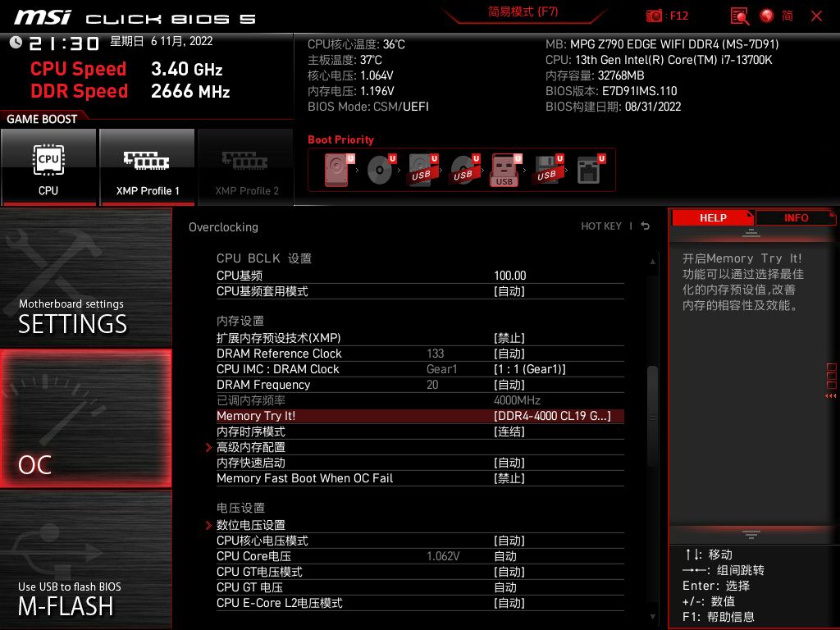This screenshot has height=630, width=840.
Task: Switch to the HELP tab
Action: 713,218
